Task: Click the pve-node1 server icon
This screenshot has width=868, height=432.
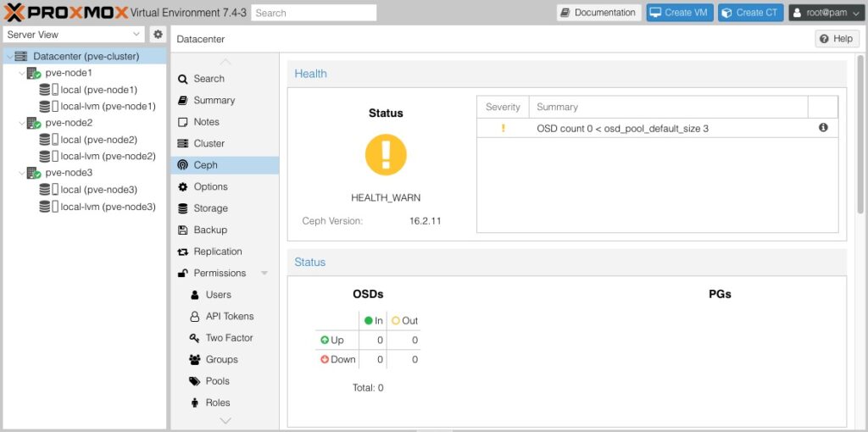Action: pos(34,73)
